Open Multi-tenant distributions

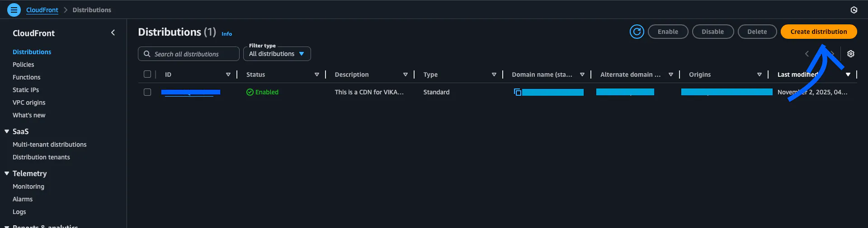[x=49, y=144]
